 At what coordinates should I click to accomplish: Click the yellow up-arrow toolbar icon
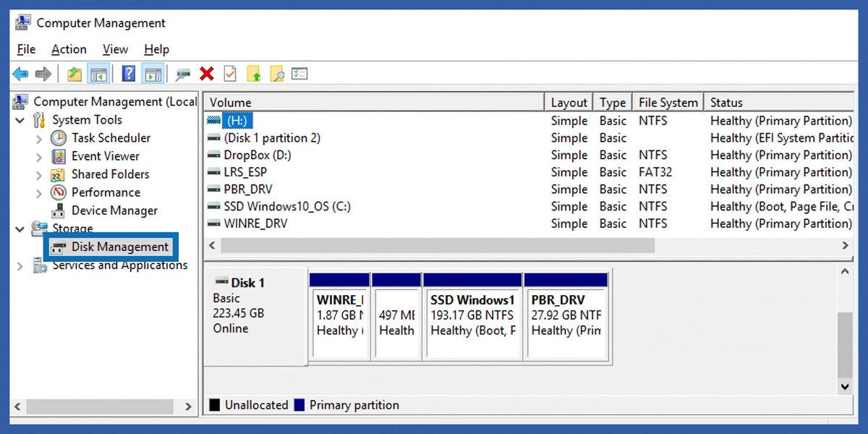pos(253,73)
